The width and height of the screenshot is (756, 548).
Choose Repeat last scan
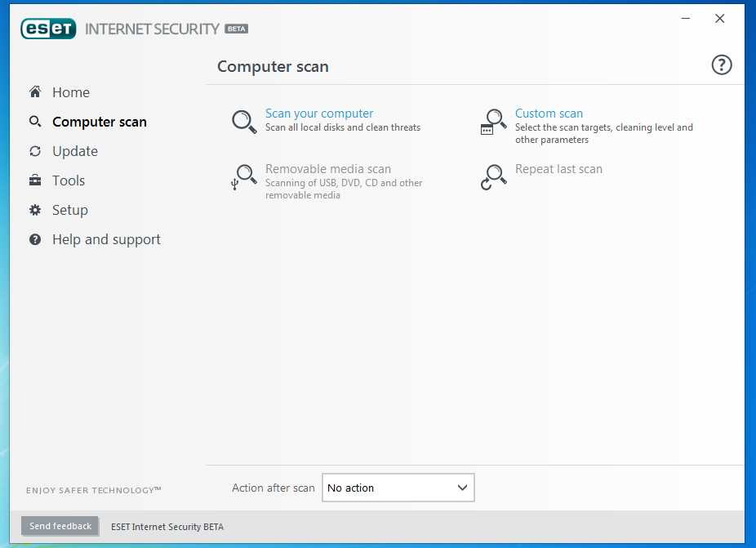[558, 169]
